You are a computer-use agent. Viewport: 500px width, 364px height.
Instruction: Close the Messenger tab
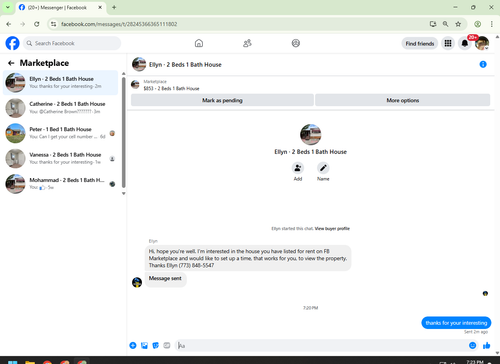100,7
